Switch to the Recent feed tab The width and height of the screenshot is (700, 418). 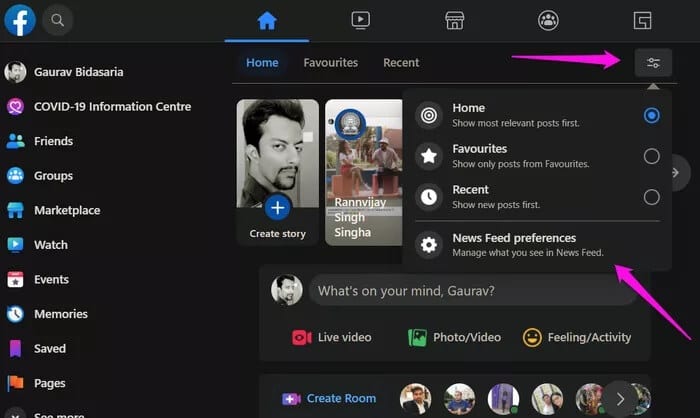[x=401, y=63]
